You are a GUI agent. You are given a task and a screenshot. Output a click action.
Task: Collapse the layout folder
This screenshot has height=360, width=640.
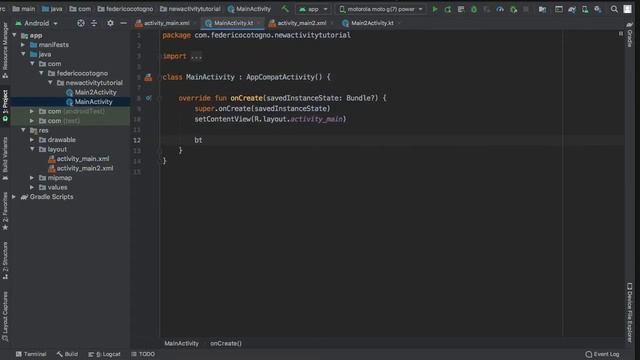(32, 149)
